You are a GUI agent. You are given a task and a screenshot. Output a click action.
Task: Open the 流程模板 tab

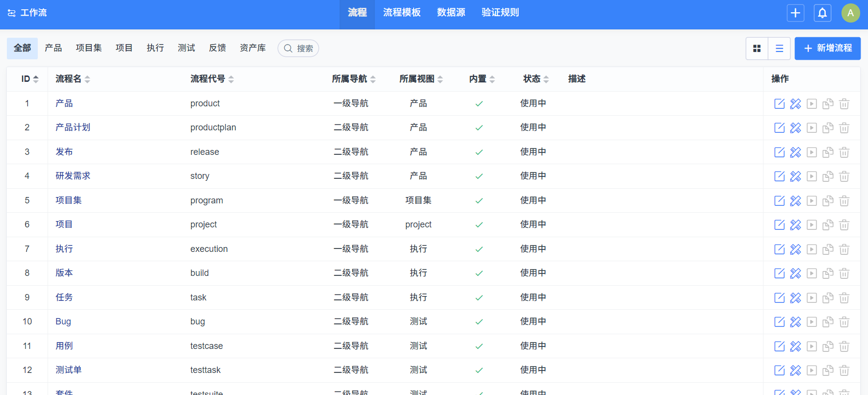pyautogui.click(x=401, y=13)
